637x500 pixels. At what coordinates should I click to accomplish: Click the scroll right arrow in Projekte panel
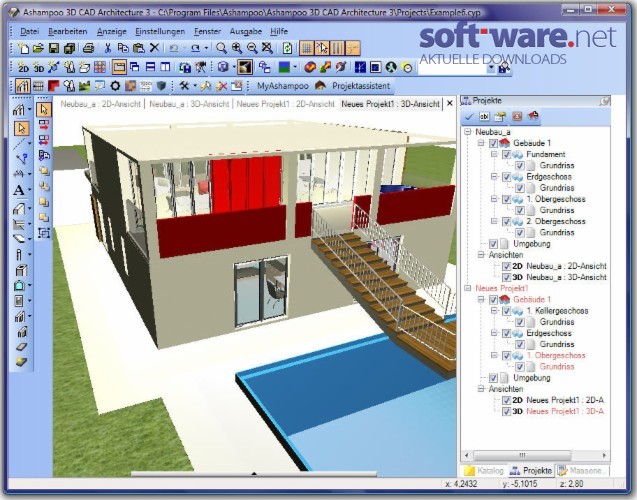point(604,455)
